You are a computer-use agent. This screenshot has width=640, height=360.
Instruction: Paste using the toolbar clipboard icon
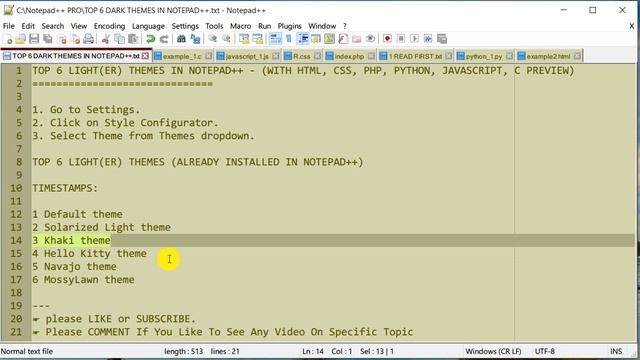133,39
